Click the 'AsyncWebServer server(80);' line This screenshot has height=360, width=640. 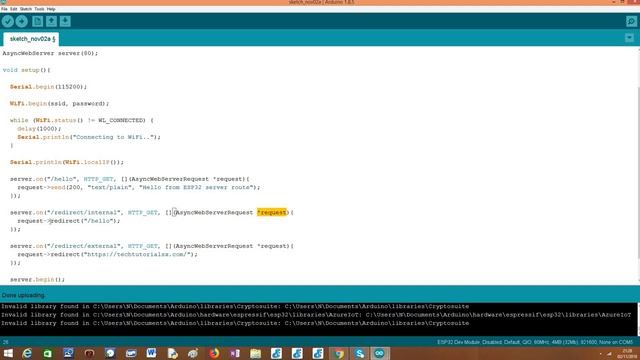coord(50,53)
